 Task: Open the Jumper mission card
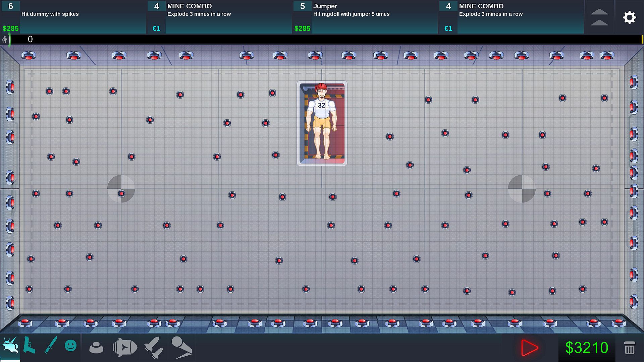point(365,17)
